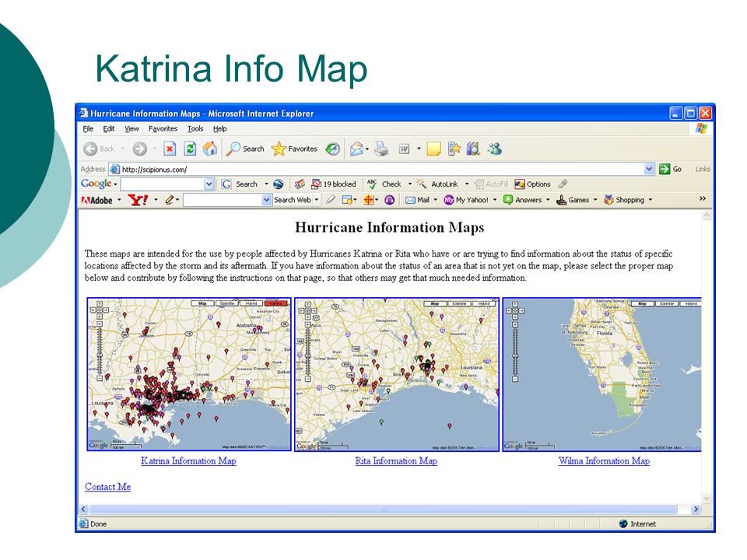Open the 19 blocked popup blocker button
The height and width of the screenshot is (560, 747).
coord(334,184)
